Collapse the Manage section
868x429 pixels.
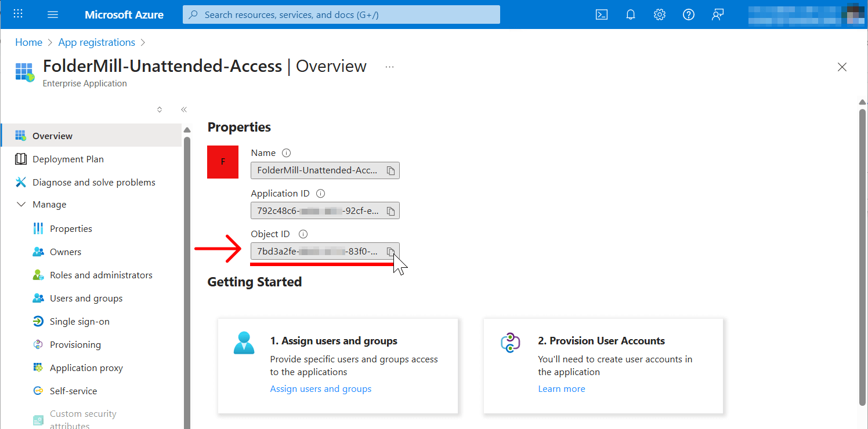click(x=21, y=204)
